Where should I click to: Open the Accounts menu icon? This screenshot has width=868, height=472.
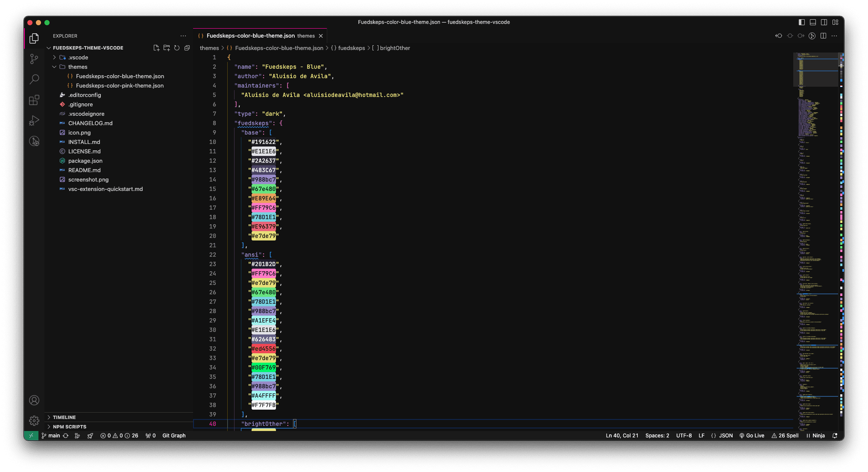tap(34, 400)
